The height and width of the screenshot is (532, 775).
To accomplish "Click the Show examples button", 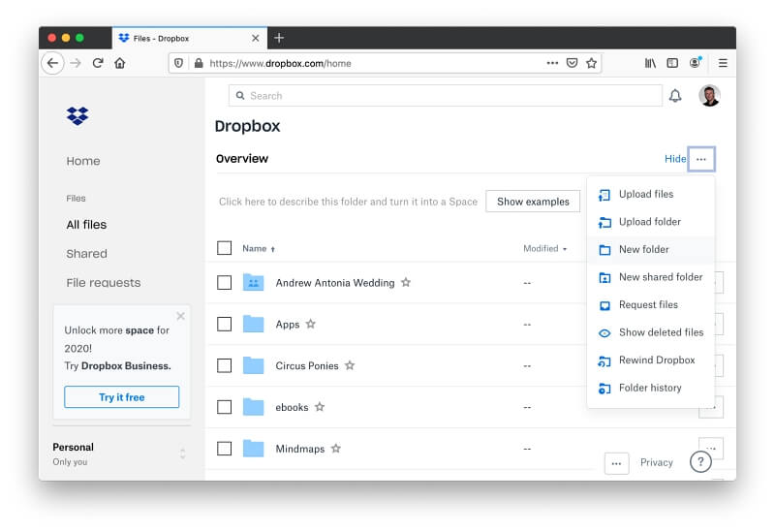I will (533, 202).
